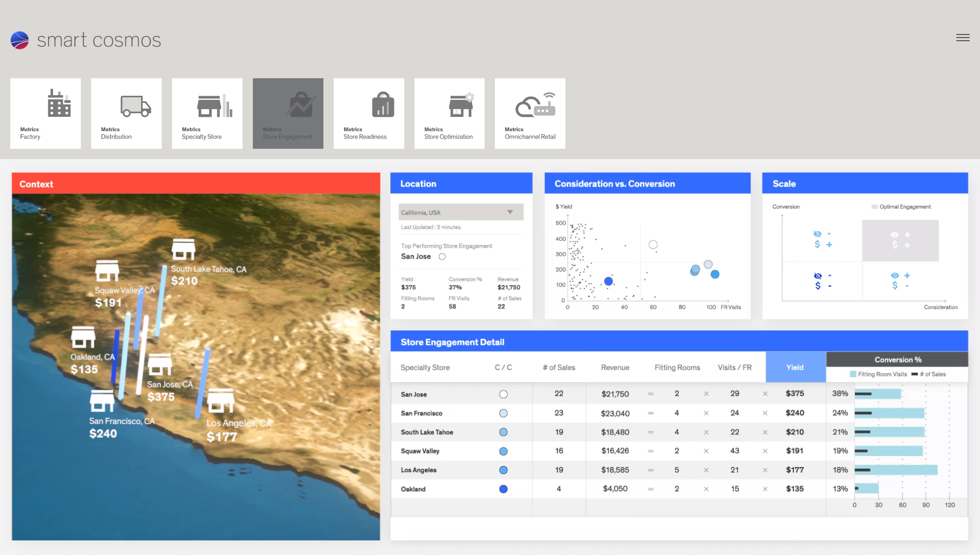This screenshot has width=980, height=556.
Task: Click the Fitting Room Visits bar for Los Angeles
Action: click(x=896, y=470)
